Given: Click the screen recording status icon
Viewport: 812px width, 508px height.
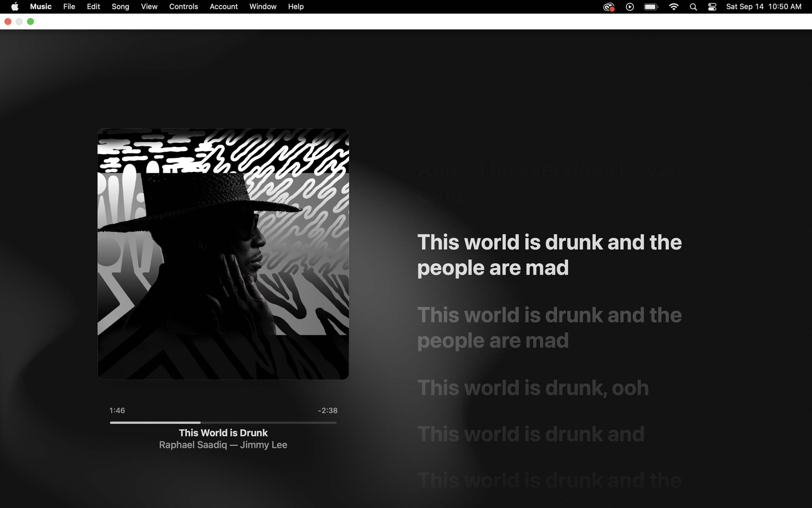Looking at the screenshot, I should pyautogui.click(x=609, y=7).
